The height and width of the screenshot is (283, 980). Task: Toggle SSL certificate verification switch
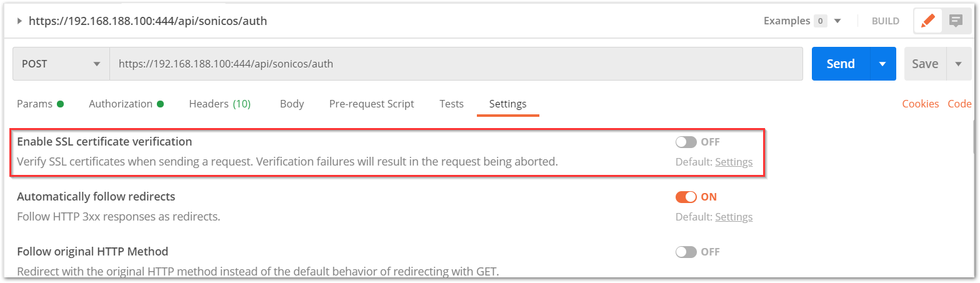[x=686, y=142]
